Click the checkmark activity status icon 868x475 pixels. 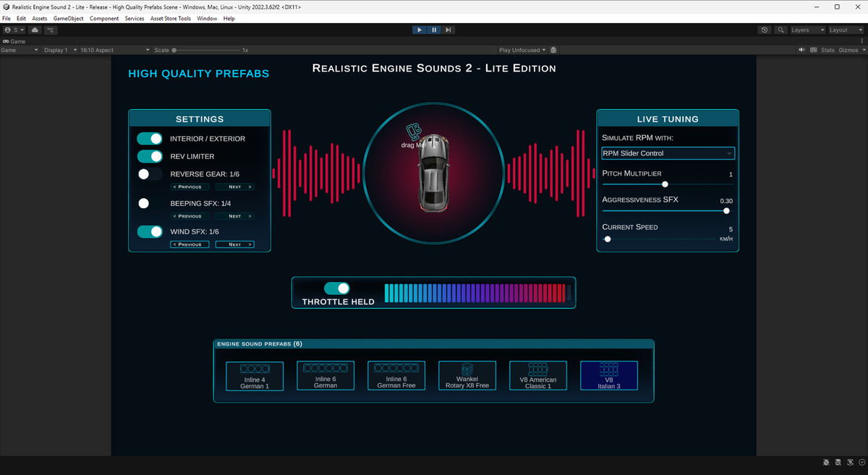coord(861,462)
